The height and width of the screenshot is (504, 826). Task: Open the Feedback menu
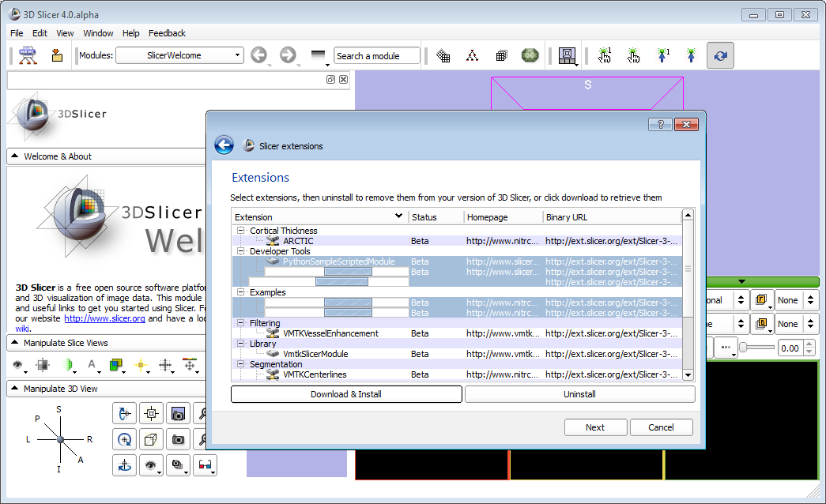coord(167,33)
